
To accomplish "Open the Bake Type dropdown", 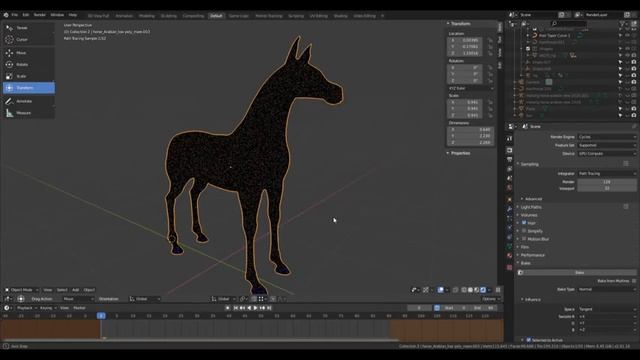I will click(607, 289).
